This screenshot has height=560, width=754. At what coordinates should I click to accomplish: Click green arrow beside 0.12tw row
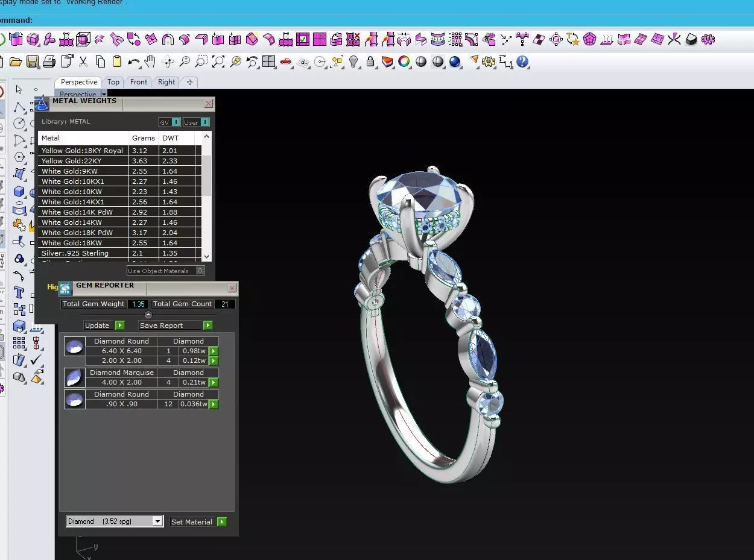tap(214, 361)
